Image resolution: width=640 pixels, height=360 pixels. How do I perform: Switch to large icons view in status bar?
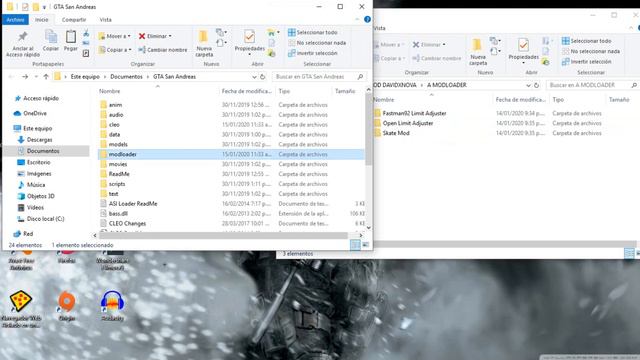(365, 244)
